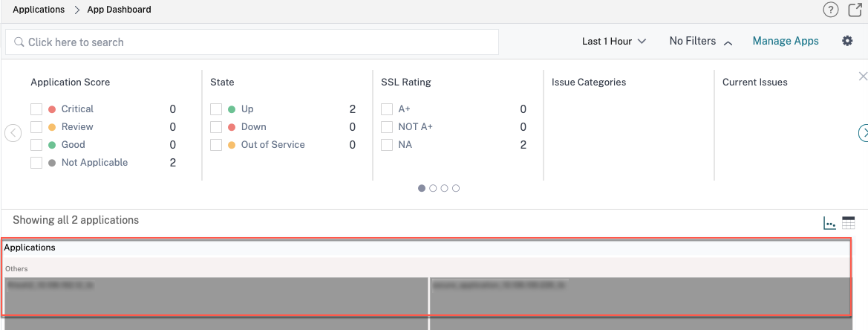Select the second pagination dot
This screenshot has width=868, height=330.
[x=433, y=188]
